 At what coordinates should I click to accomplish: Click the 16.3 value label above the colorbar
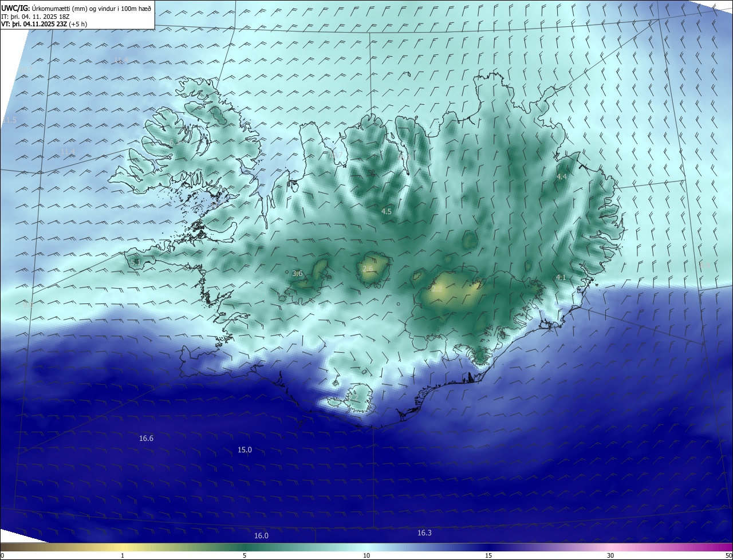(x=424, y=533)
